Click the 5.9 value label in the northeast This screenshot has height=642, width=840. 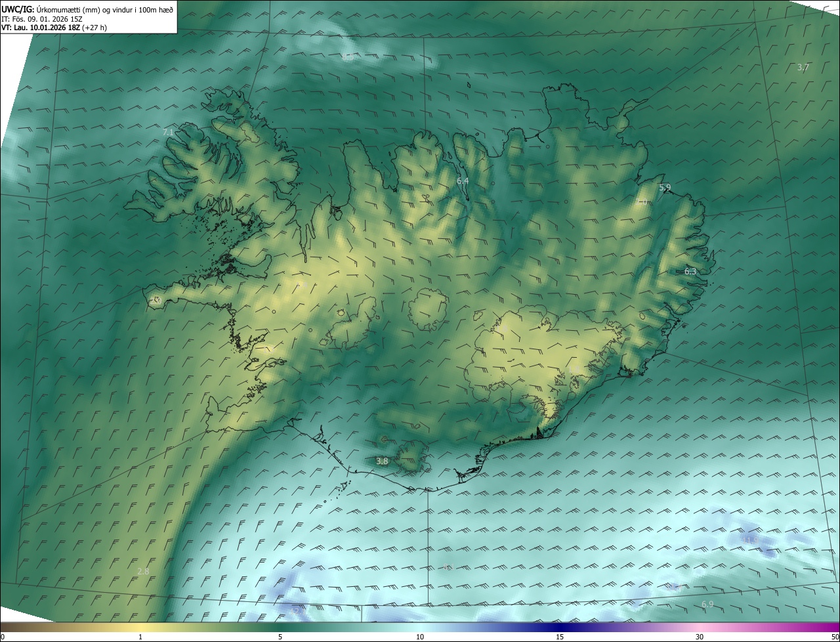coord(665,188)
